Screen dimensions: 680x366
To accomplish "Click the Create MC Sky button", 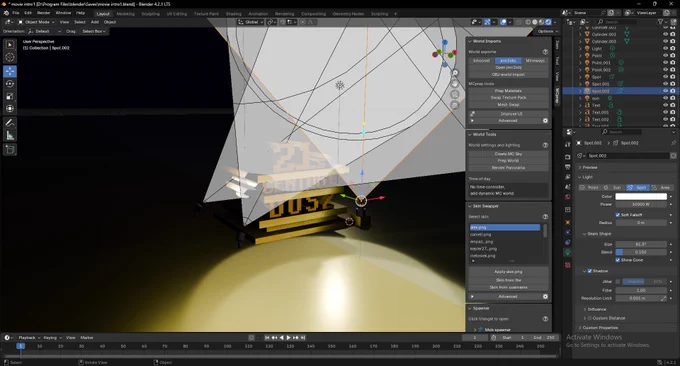I will pyautogui.click(x=508, y=154).
